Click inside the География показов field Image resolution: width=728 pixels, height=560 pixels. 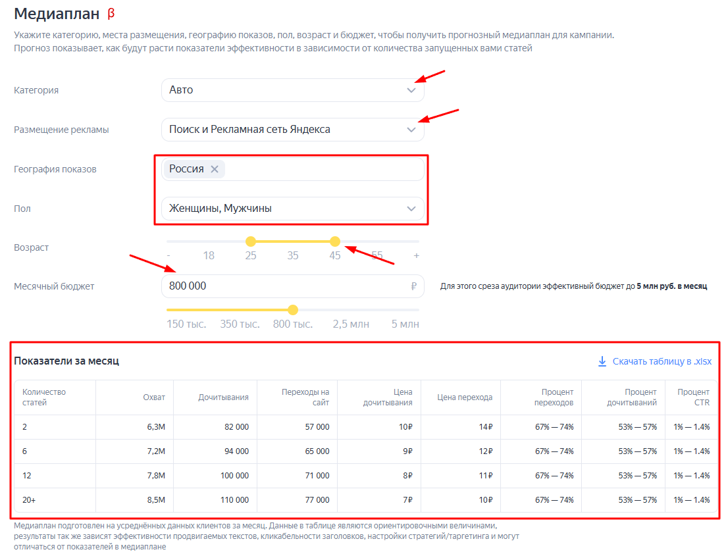pyautogui.click(x=323, y=169)
